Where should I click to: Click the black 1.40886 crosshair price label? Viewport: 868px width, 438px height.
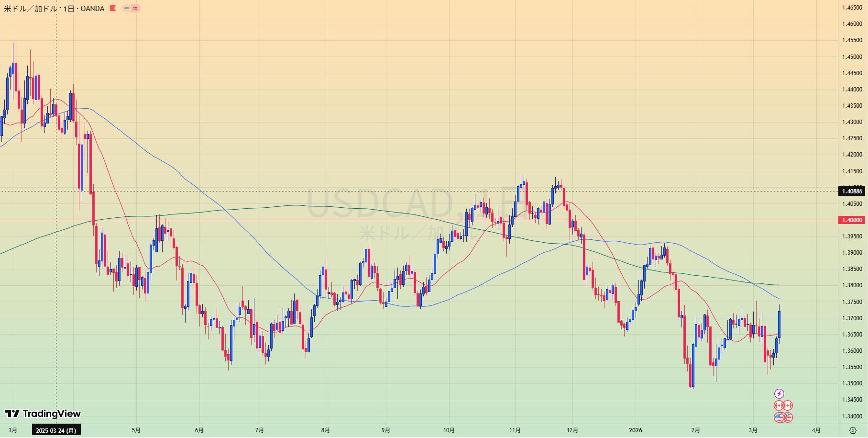point(852,191)
